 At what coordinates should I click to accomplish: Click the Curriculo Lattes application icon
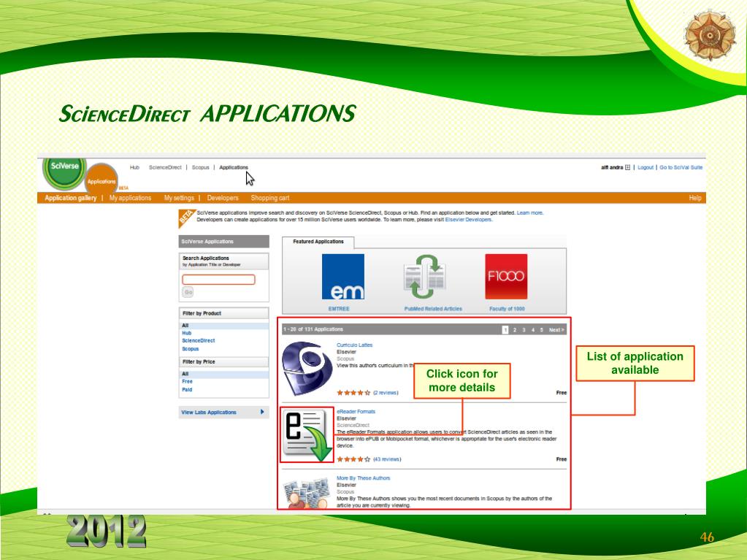click(x=307, y=369)
